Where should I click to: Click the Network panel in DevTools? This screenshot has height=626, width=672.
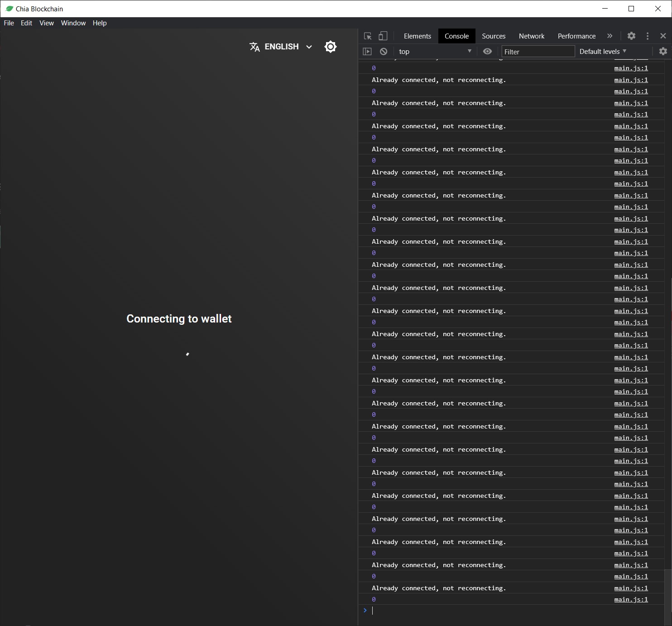coord(531,36)
